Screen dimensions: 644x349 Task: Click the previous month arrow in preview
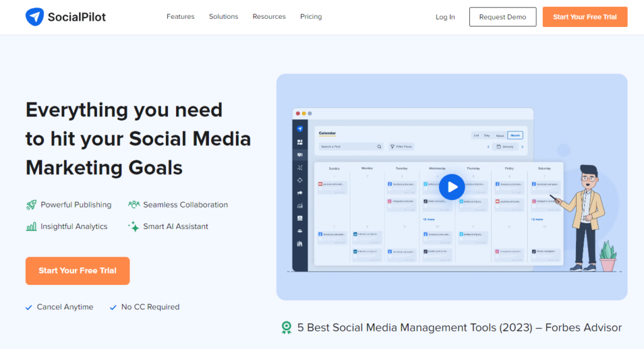click(x=488, y=147)
